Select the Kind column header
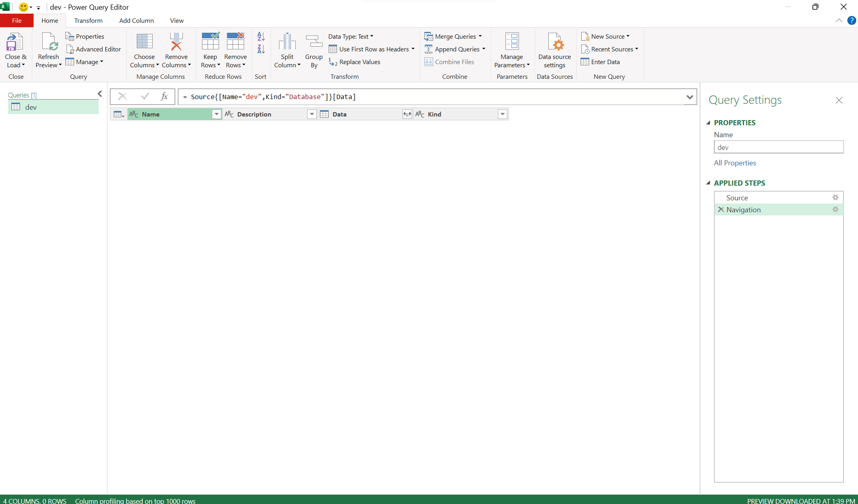The height and width of the screenshot is (504, 858). pos(461,114)
